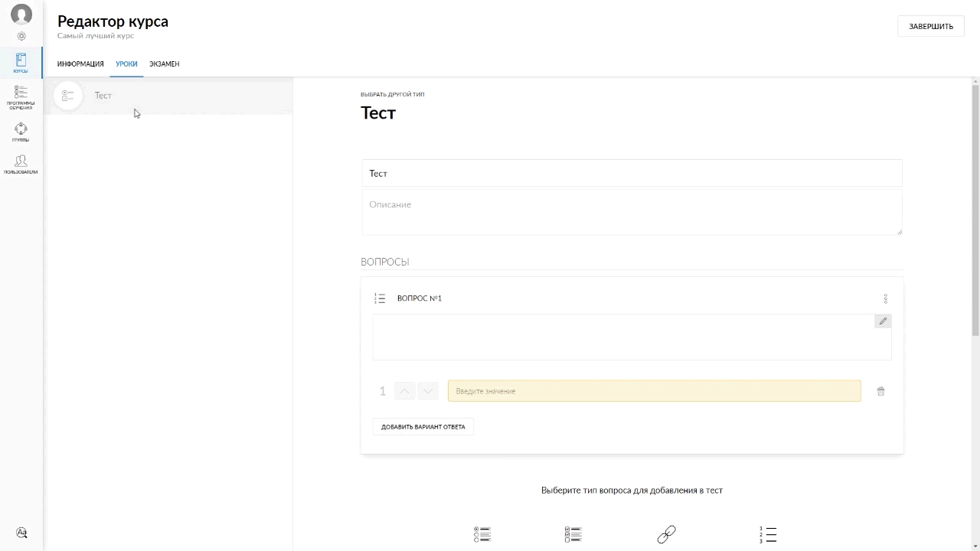Delete answer option 1 with the trash icon
Viewport: 980px width, 551px height.
[880, 391]
